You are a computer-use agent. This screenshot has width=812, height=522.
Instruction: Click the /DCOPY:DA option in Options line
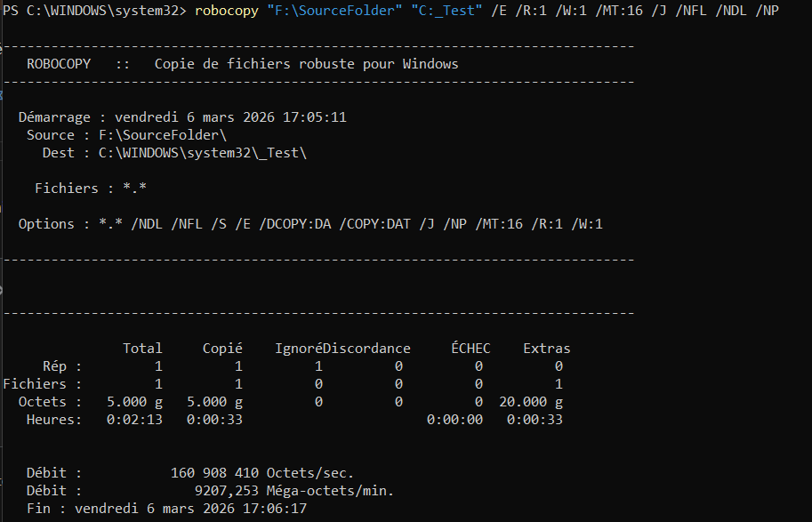click(295, 224)
